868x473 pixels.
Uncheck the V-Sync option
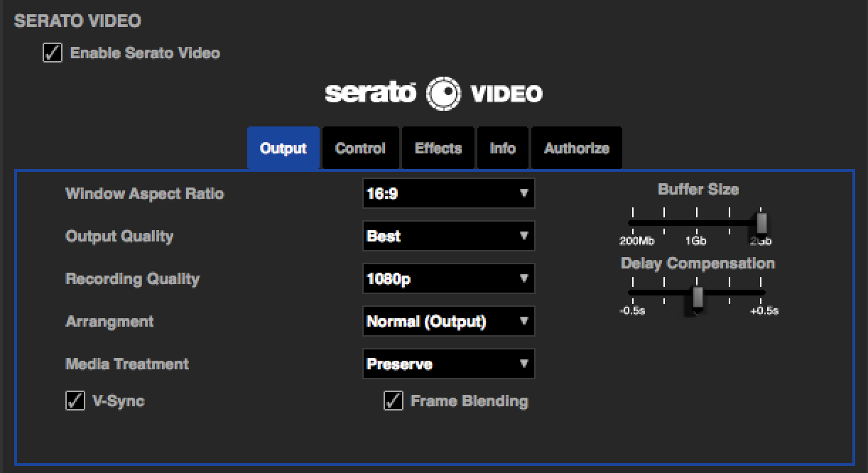click(x=75, y=401)
